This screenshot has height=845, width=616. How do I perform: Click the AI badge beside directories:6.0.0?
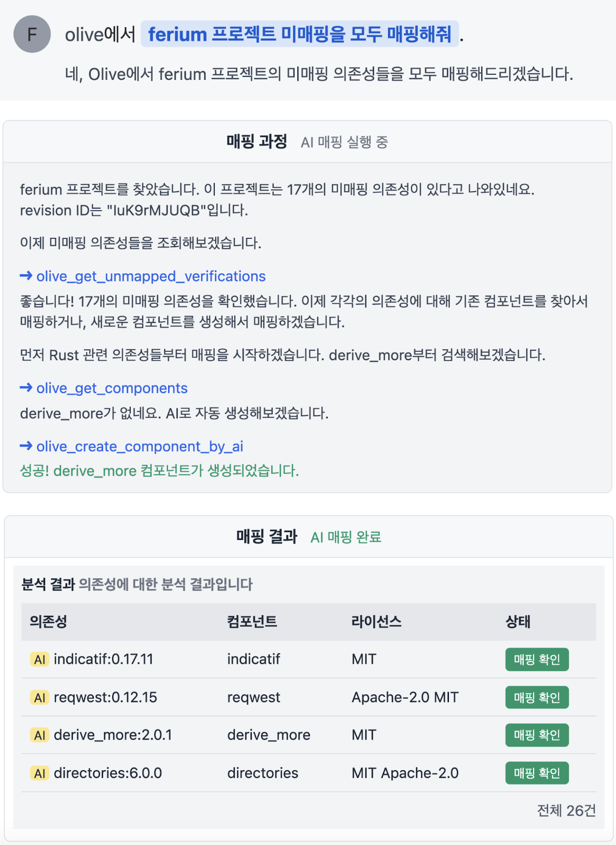click(39, 773)
